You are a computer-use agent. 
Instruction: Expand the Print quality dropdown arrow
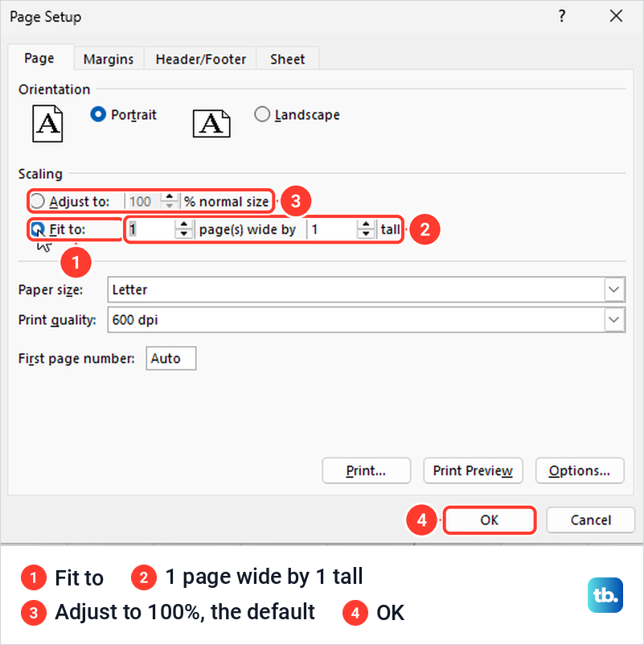click(614, 319)
